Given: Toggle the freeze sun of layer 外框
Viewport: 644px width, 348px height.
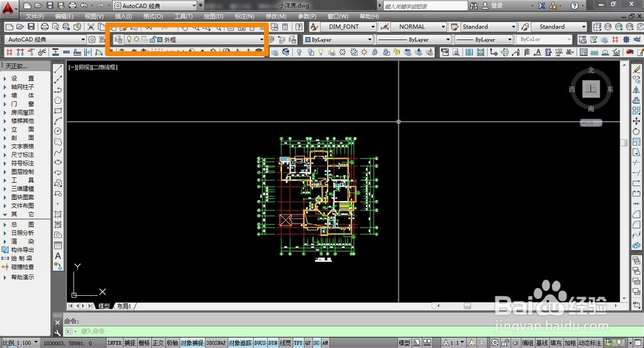Looking at the screenshot, I should pyautogui.click(x=137, y=39).
